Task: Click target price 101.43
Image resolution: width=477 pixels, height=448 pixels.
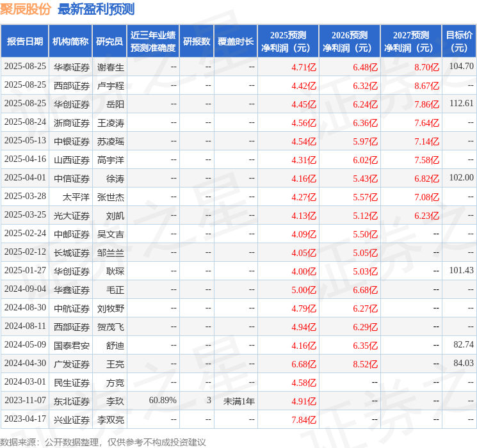Action: (462, 270)
